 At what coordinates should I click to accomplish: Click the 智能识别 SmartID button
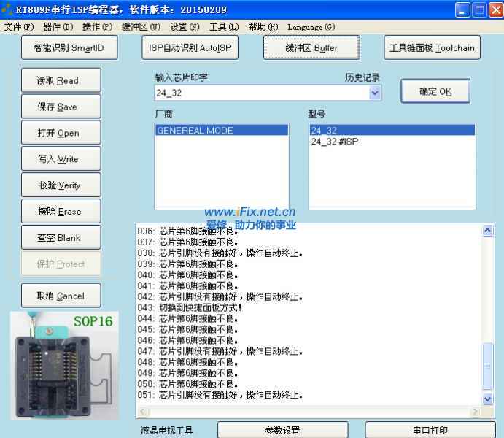[69, 47]
